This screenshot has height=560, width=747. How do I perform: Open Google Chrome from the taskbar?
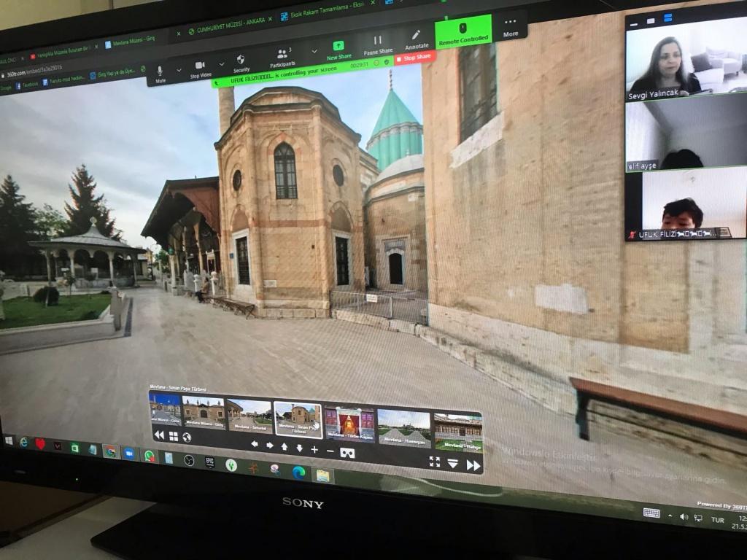tap(111, 452)
